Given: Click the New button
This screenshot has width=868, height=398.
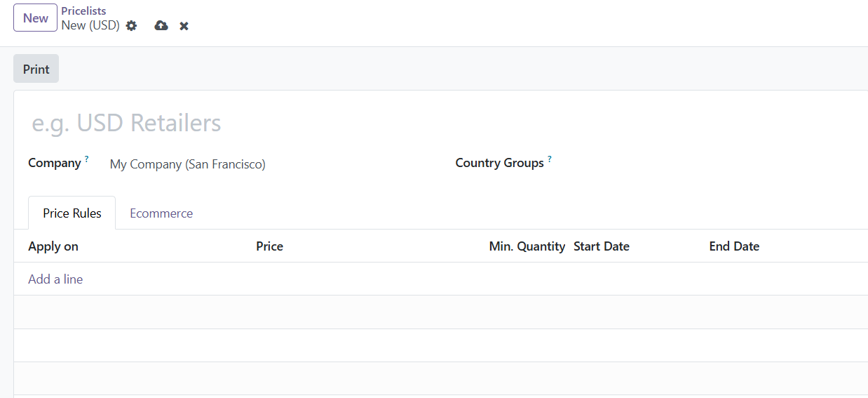Looking at the screenshot, I should click(x=35, y=18).
